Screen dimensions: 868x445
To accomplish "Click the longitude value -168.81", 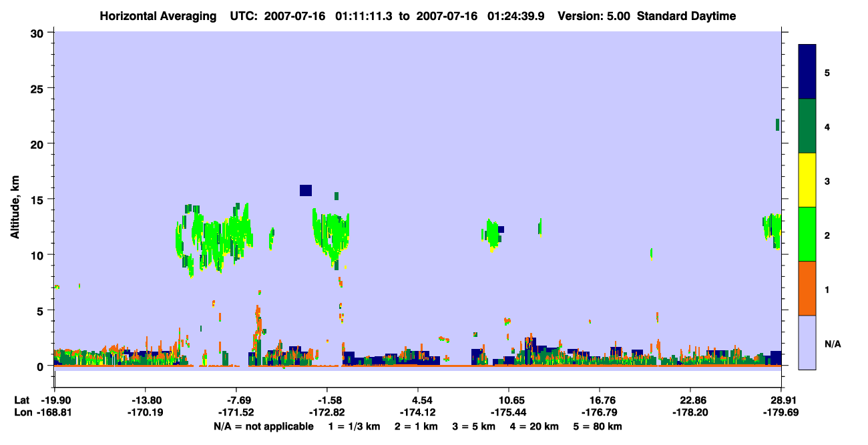I will [x=54, y=412].
